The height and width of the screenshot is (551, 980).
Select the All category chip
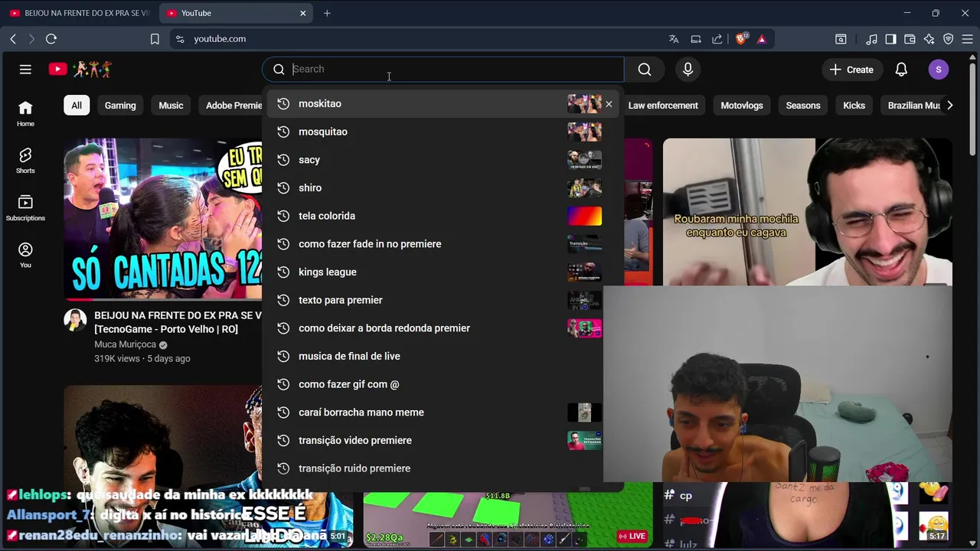click(77, 106)
